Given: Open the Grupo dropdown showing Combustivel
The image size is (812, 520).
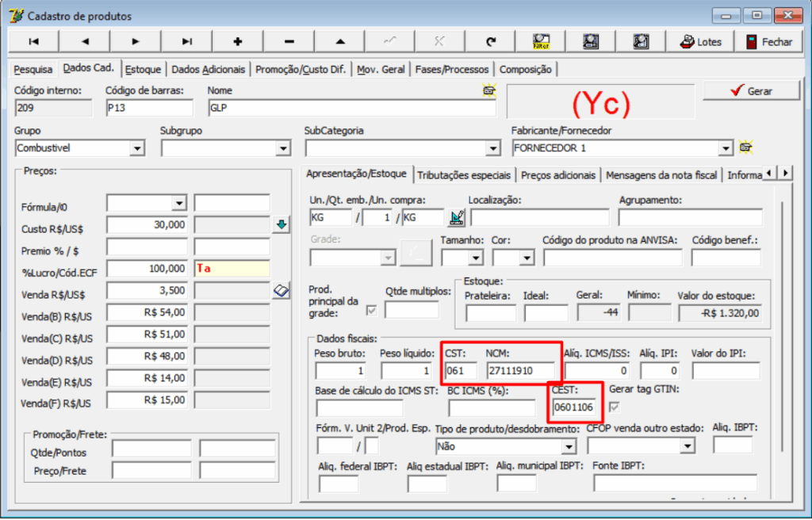Looking at the screenshot, I should [x=138, y=147].
